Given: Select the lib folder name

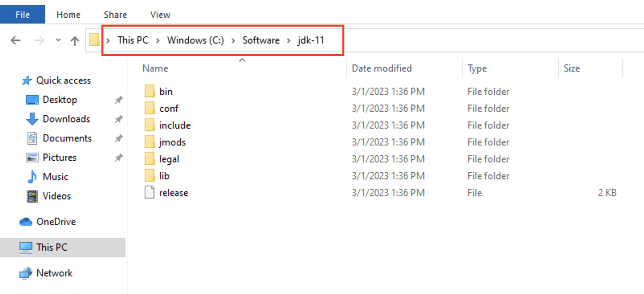Looking at the screenshot, I should tap(164, 176).
